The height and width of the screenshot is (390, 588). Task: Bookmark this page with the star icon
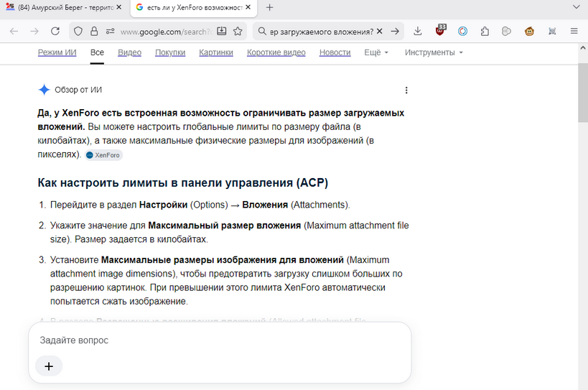coord(238,31)
